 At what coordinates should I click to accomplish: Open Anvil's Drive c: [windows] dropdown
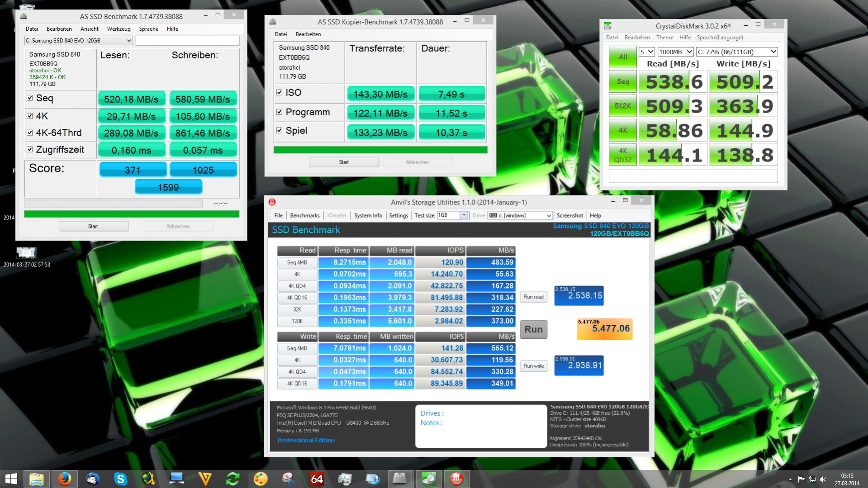pyautogui.click(x=520, y=215)
